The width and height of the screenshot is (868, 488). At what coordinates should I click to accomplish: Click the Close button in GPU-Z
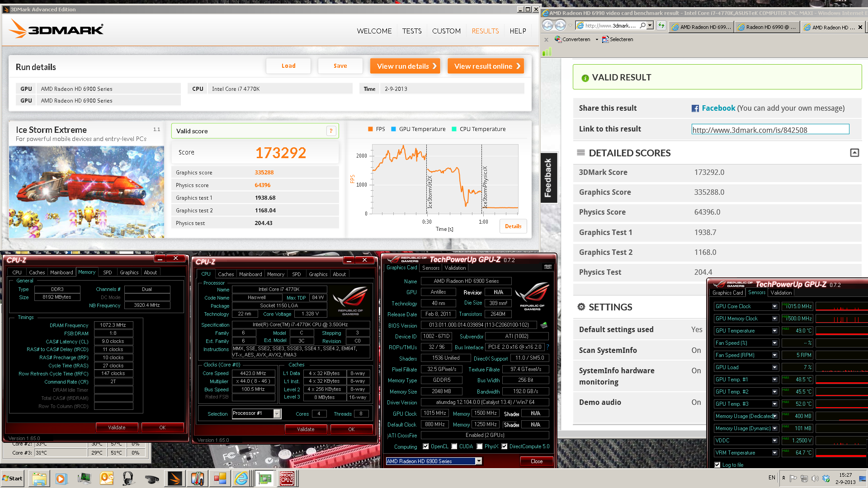coord(537,461)
